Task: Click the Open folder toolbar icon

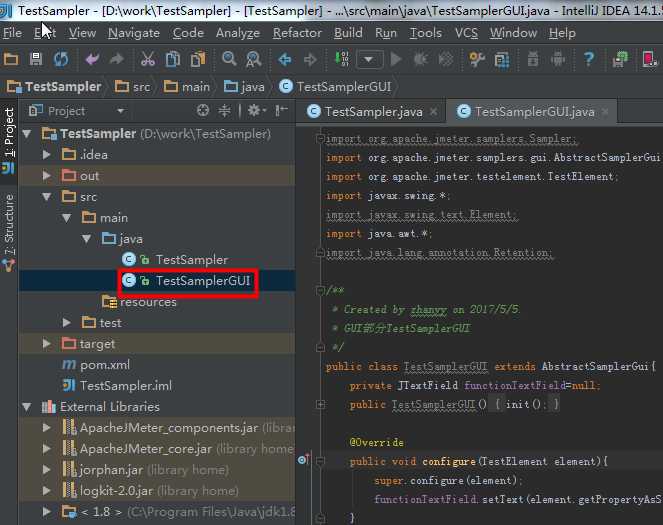Action: click(11, 59)
